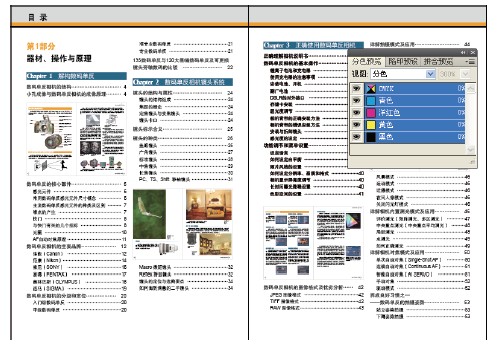Hide the 洋红色 magenta plate

tap(357, 113)
